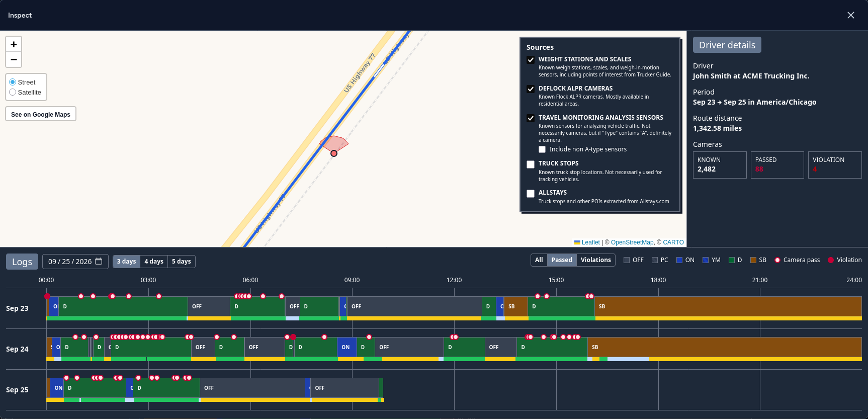Select the 3 days range

point(126,262)
